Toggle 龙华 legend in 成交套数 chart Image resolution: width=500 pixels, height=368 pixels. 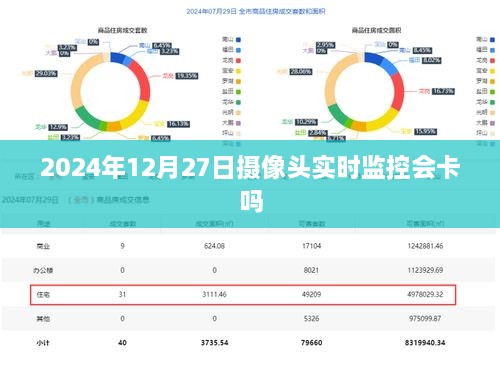tap(232, 102)
